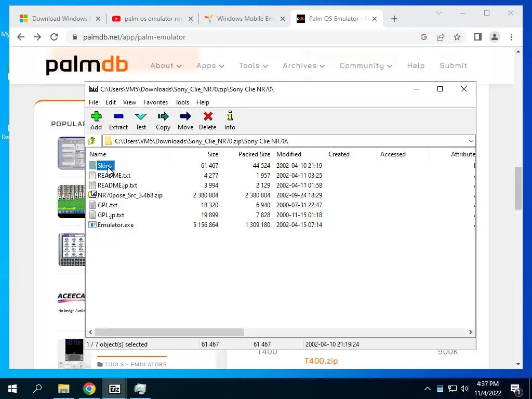Open the taskbar search

pyautogui.click(x=37, y=388)
